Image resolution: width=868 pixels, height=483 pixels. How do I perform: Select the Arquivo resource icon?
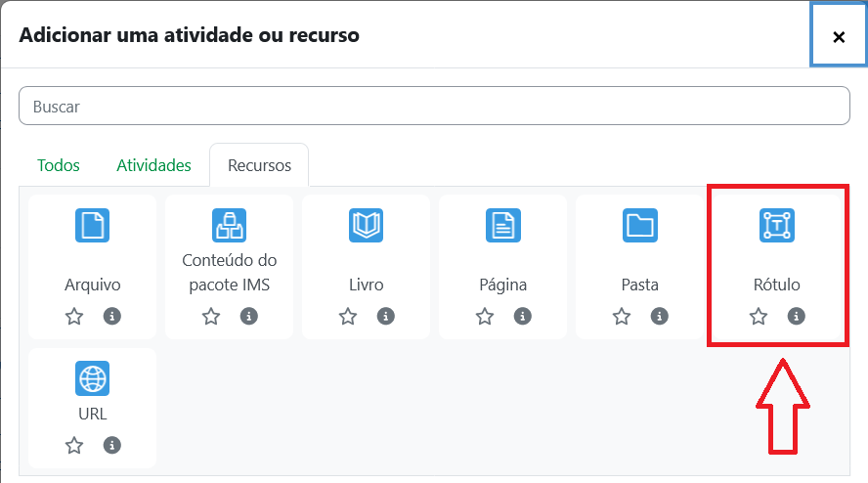tap(93, 226)
